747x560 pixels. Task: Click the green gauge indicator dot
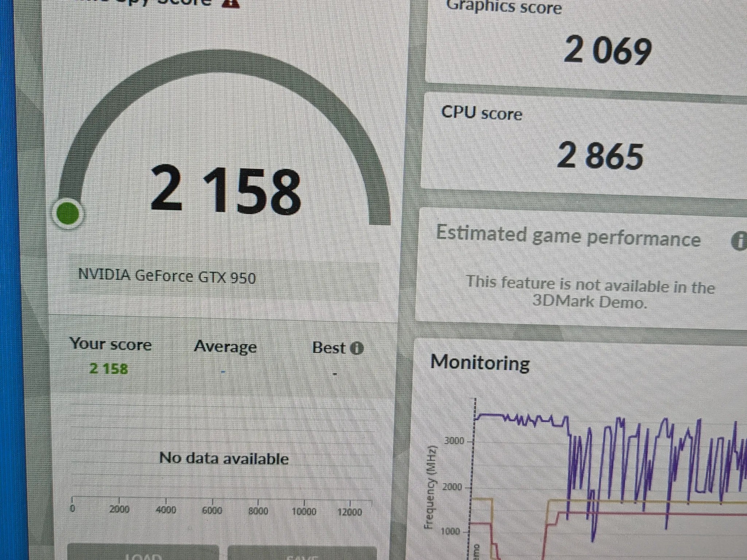(x=68, y=214)
